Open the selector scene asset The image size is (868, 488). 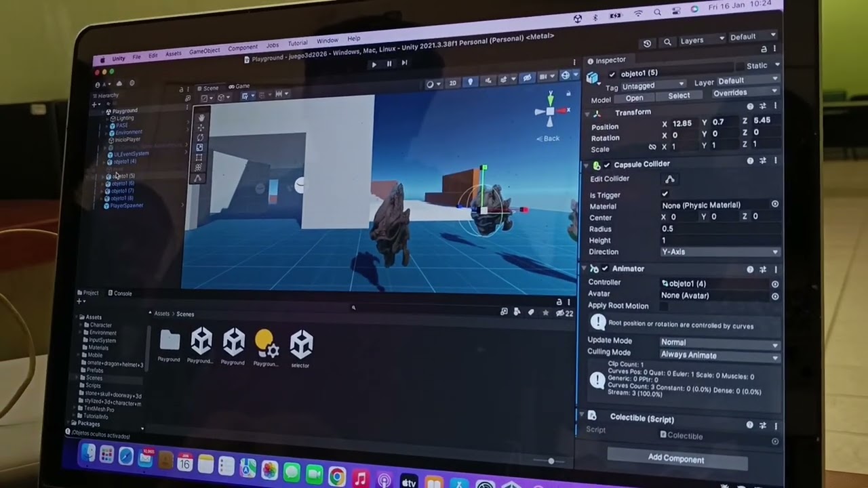[x=300, y=349]
